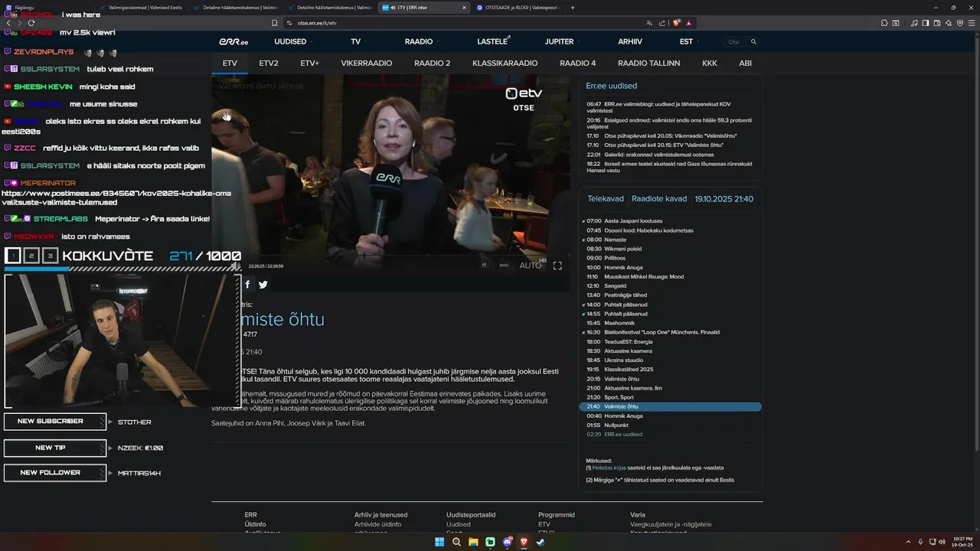Open the taskbar volume control

(943, 542)
